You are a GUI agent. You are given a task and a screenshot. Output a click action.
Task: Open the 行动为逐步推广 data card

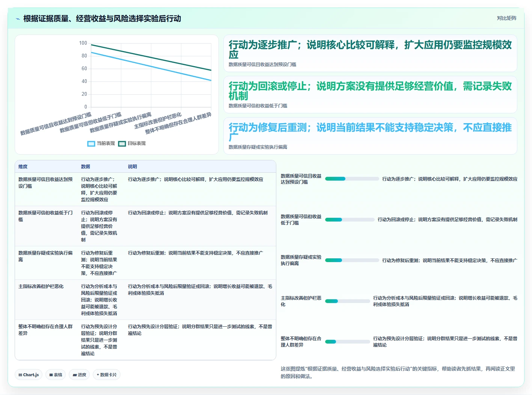pos(370,53)
